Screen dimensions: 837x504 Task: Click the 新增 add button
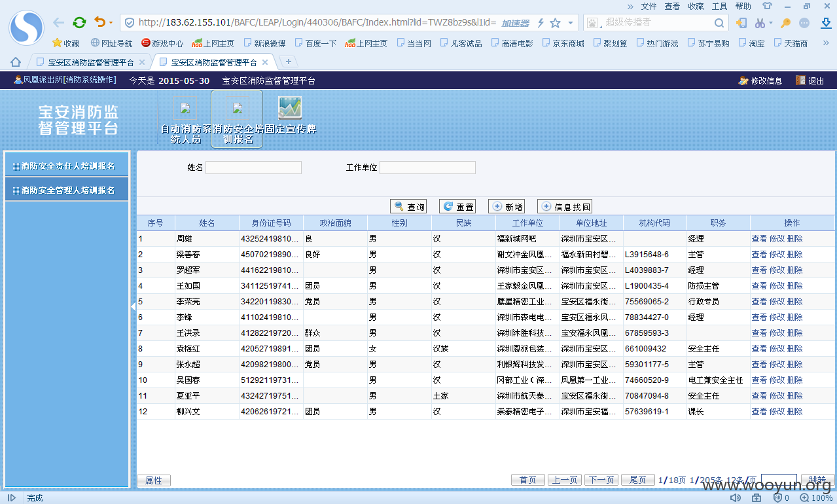(507, 206)
